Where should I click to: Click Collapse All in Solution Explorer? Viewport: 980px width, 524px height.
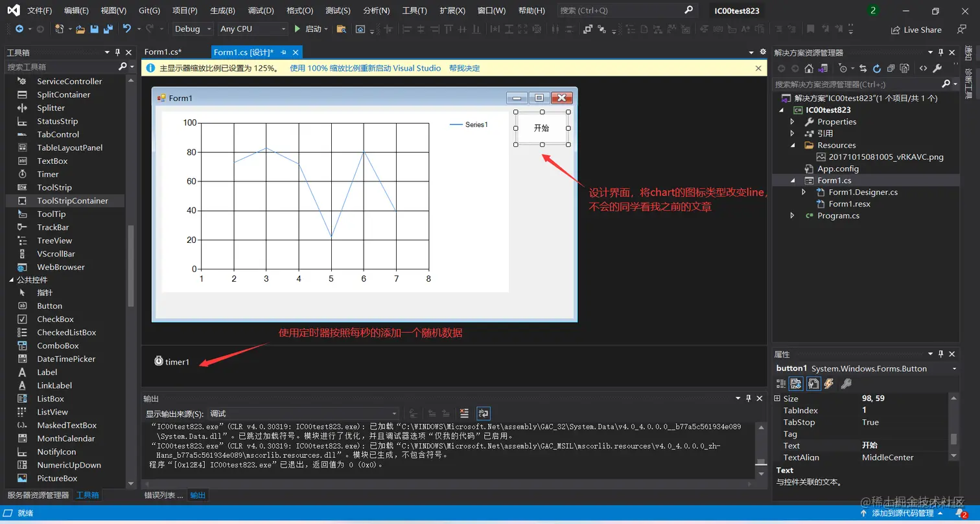(891, 68)
